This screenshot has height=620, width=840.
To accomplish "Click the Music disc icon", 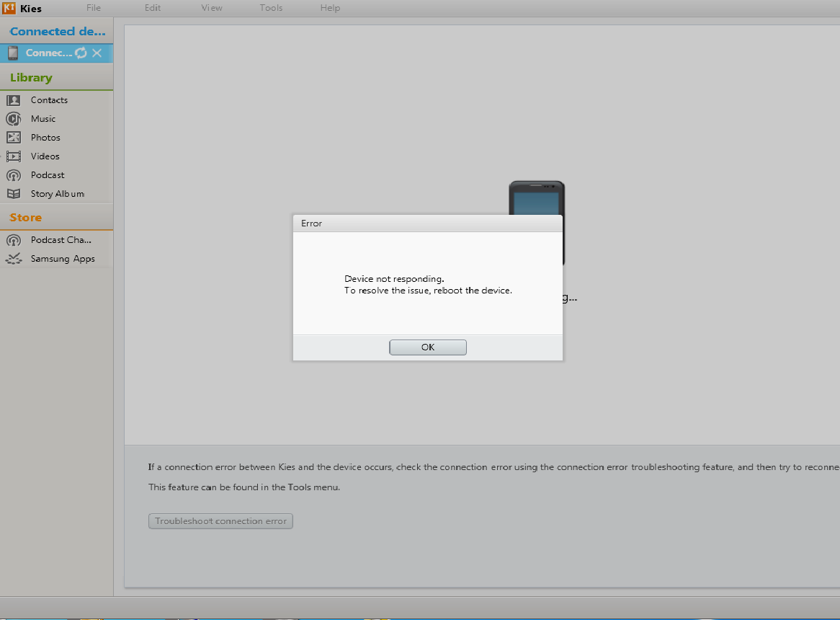I will coord(14,119).
